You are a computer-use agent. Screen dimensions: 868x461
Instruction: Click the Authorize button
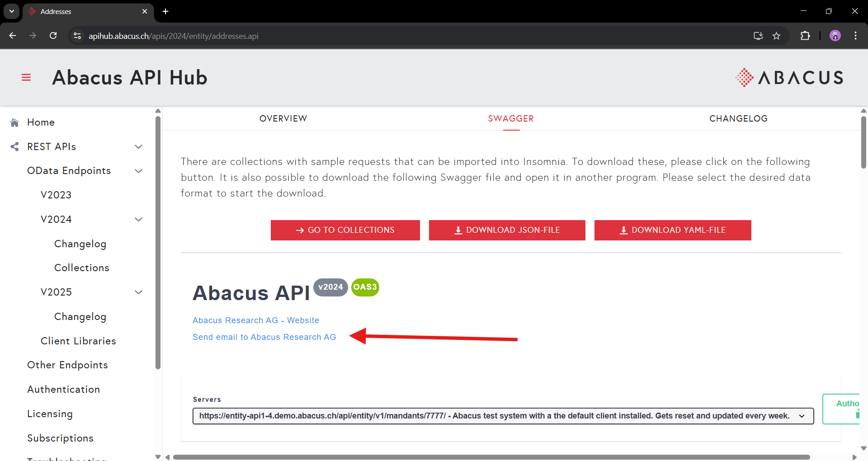coord(841,409)
